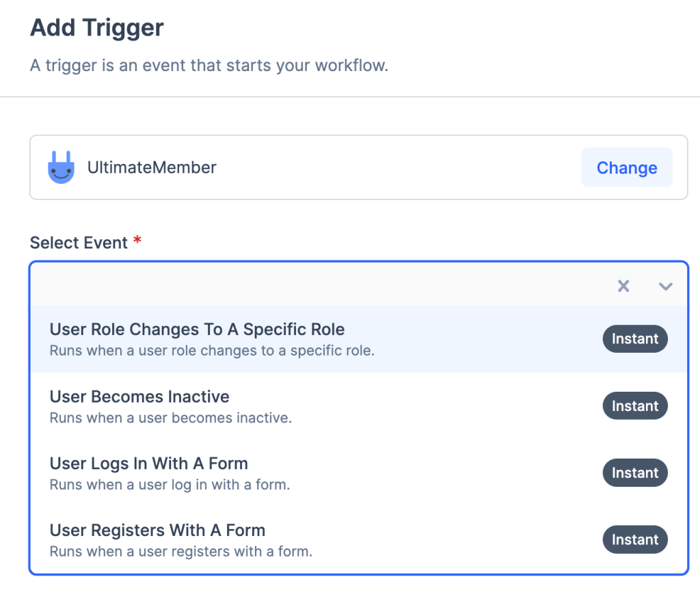Click the UltimateMember plug icon
The image size is (700, 590).
(61, 167)
